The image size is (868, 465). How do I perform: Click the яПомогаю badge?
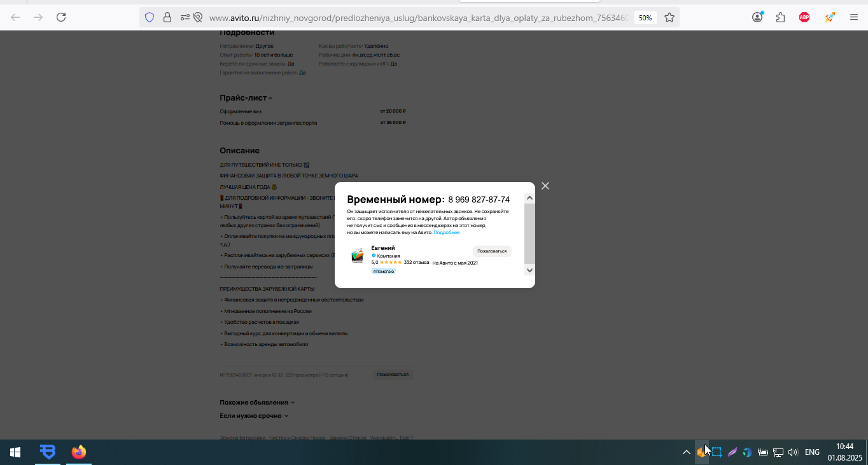pos(384,272)
